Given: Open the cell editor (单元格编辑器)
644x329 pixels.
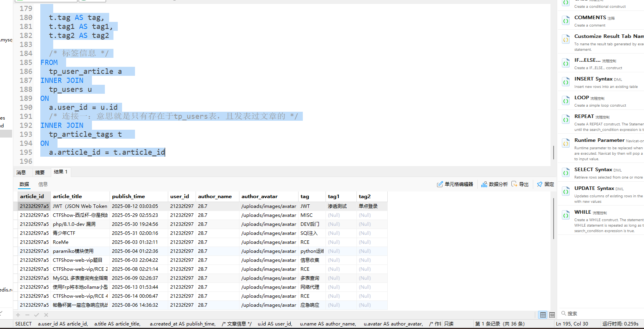Looking at the screenshot, I should (x=455, y=184).
